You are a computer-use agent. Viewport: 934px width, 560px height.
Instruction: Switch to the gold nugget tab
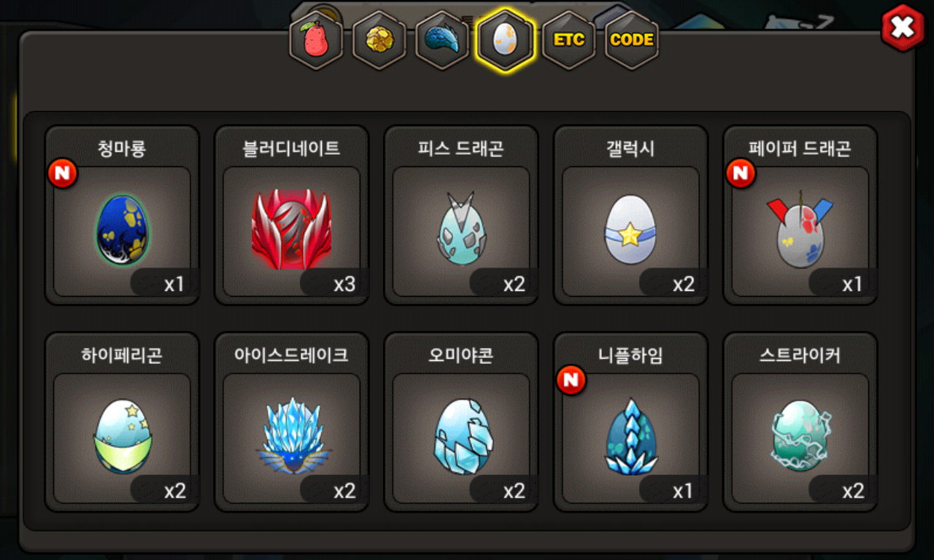pyautogui.click(x=379, y=39)
